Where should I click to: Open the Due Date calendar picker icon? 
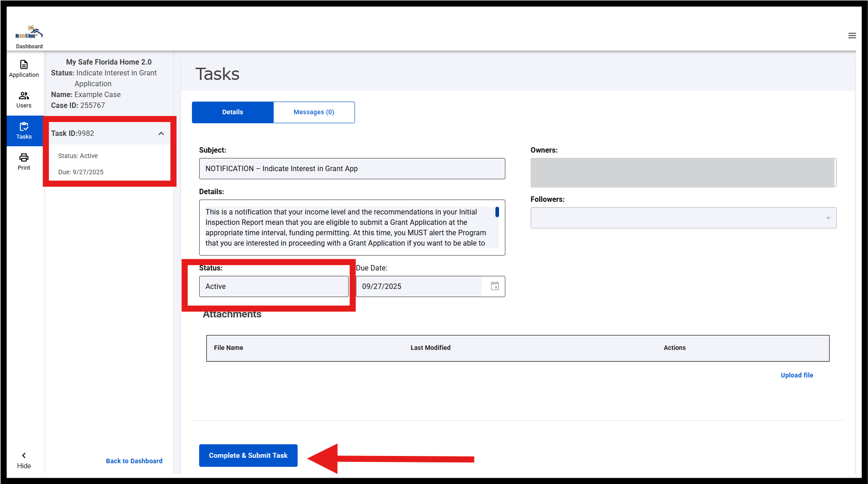pos(495,286)
